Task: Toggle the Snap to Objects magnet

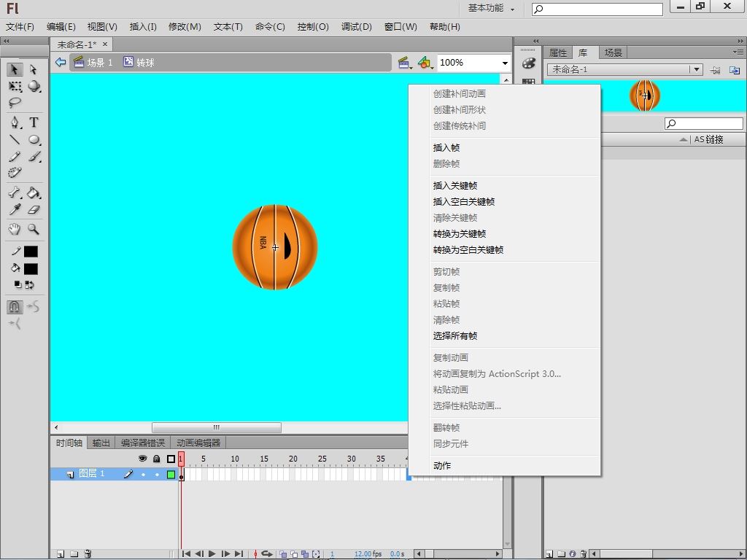Action: pos(15,307)
